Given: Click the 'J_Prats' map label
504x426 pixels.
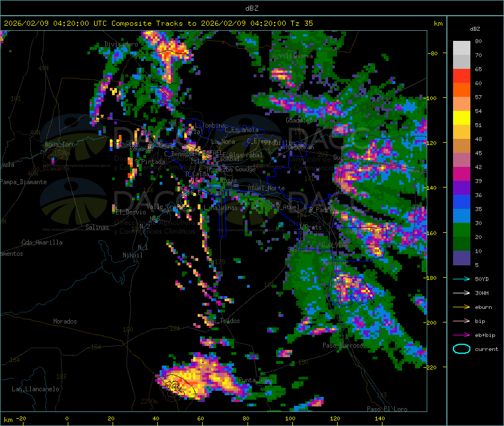Looking at the screenshot, I should 310,227.
